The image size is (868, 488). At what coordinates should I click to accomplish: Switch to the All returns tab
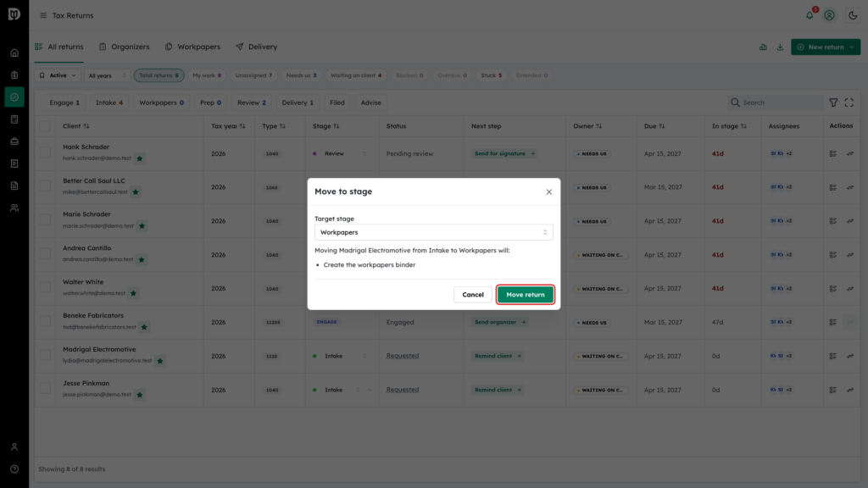pyautogui.click(x=59, y=47)
